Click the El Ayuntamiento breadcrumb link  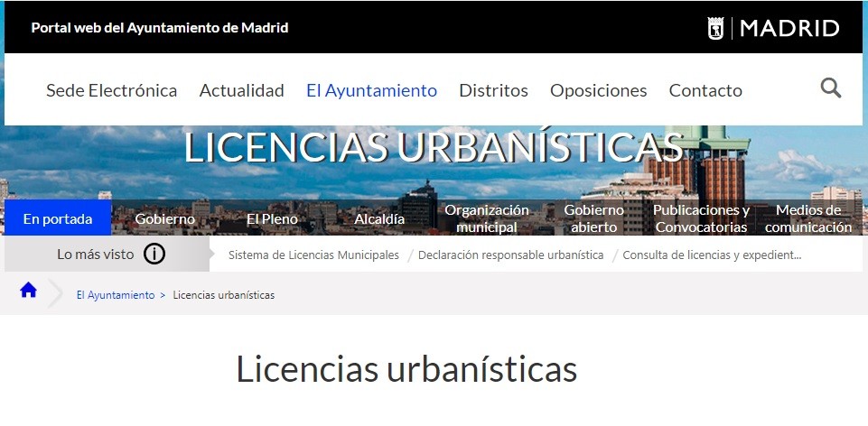(x=115, y=295)
